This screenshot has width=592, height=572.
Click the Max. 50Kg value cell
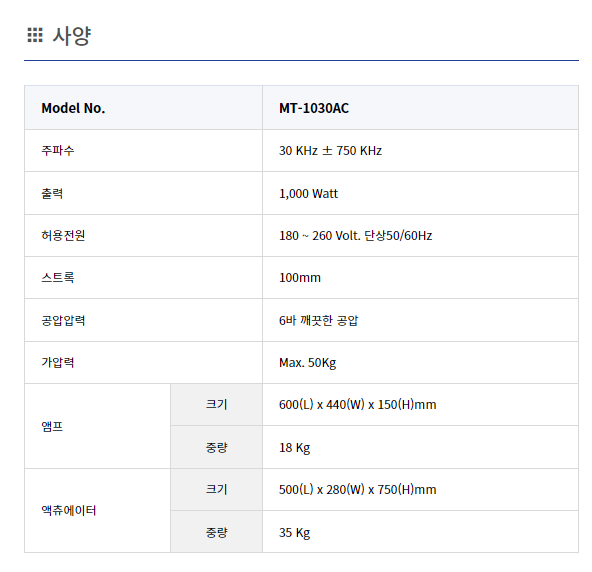(420, 362)
